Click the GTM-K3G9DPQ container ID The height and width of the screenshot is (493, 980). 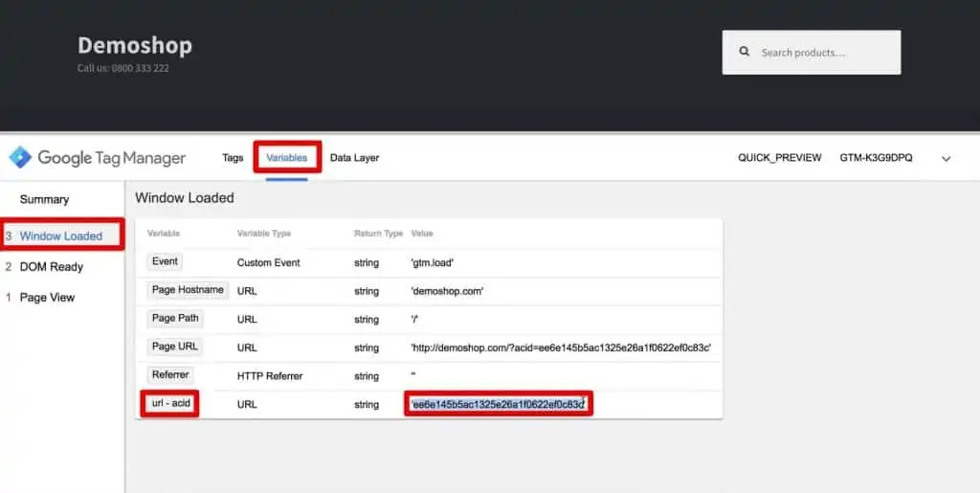876,157
